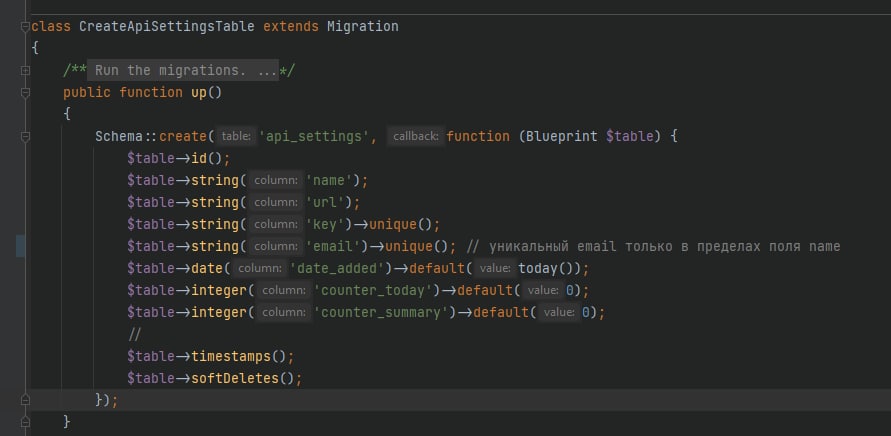Click the 'date_added' column string
Image resolution: width=891 pixels, height=436 pixels.
coord(338,268)
